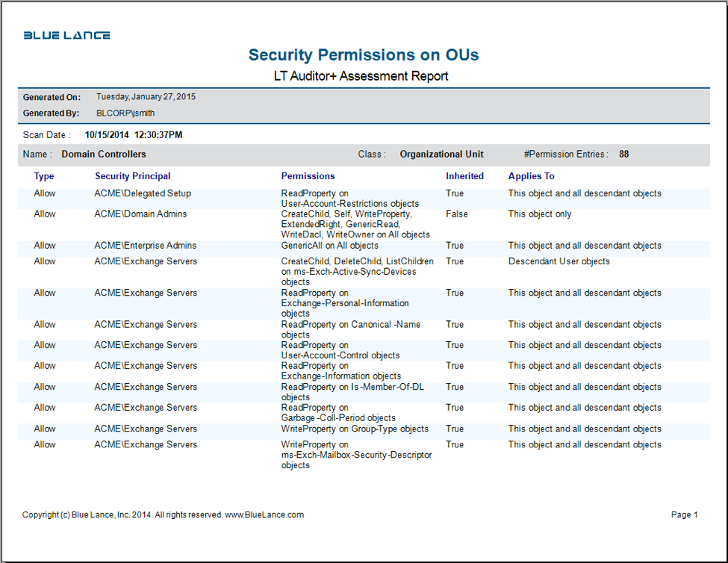
Task: Click the 'Generated By:' label
Action: (x=51, y=113)
